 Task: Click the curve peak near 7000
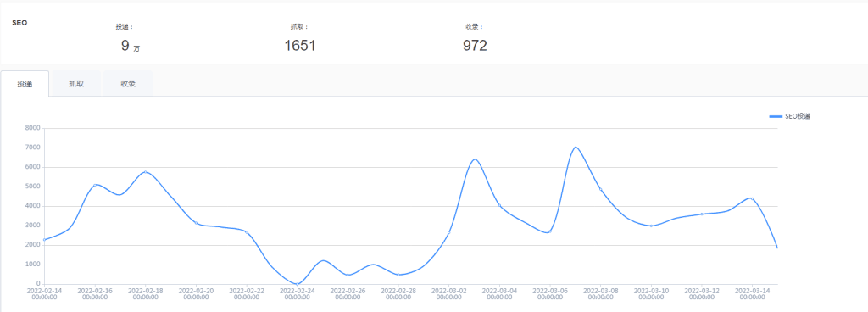pyautogui.click(x=576, y=148)
